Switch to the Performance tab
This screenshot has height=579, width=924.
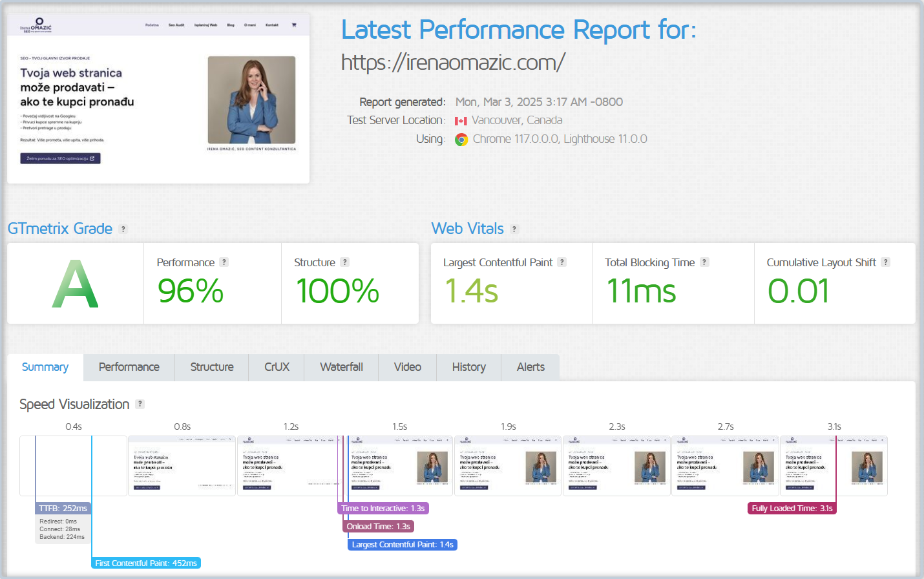click(129, 367)
